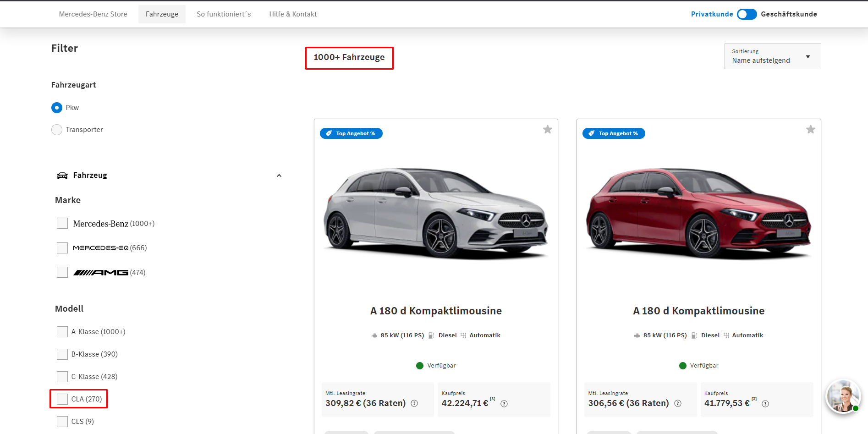Image resolution: width=868 pixels, height=434 pixels.
Task: Click the 41.779,53 € purchase price
Action: (x=727, y=403)
